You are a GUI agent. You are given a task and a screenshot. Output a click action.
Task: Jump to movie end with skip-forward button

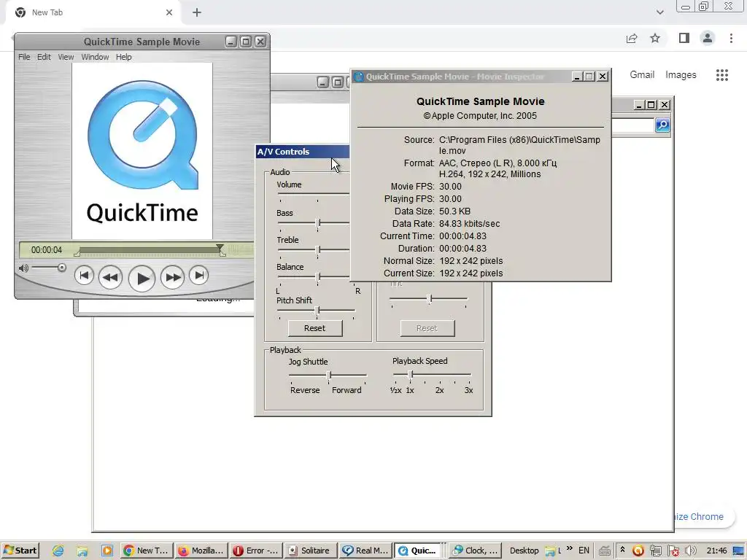click(x=198, y=275)
